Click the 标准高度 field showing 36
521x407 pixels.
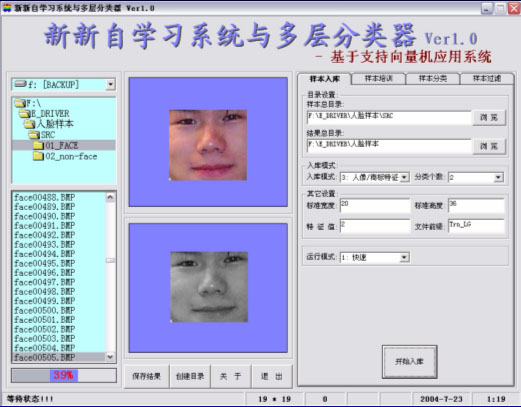tap(476, 205)
